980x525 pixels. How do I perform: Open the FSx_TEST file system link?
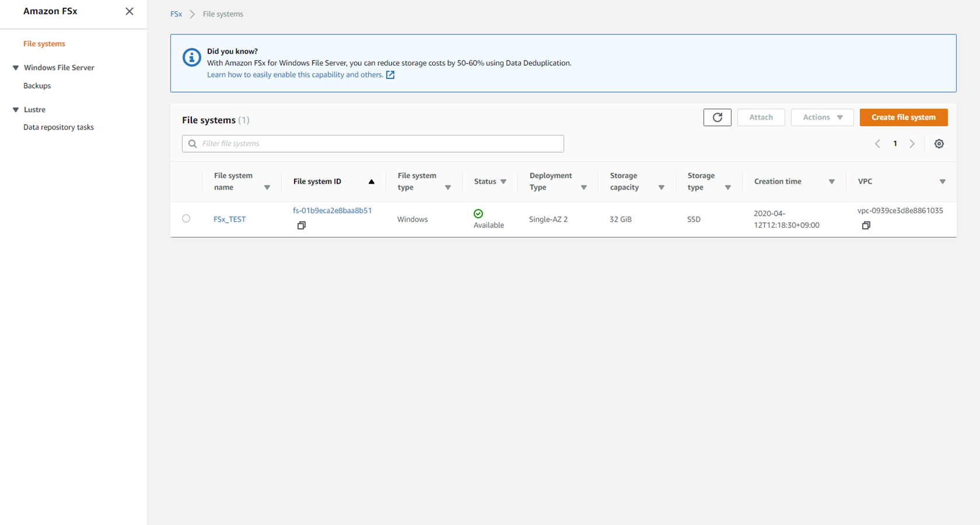(229, 219)
